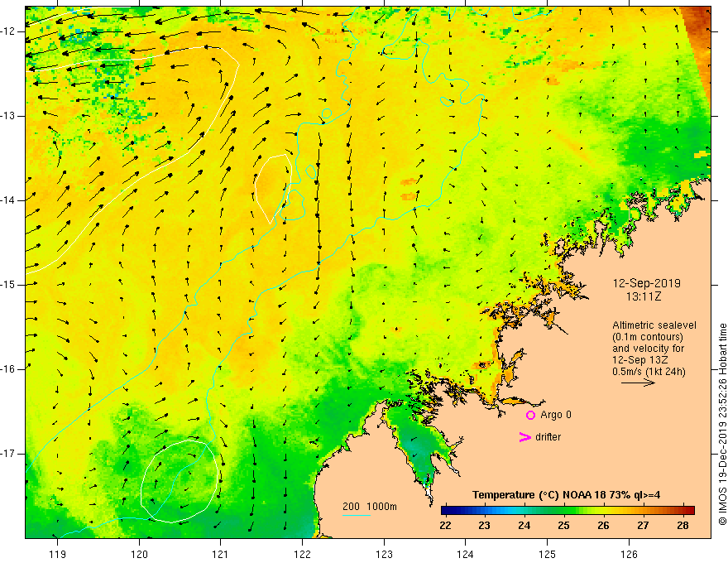Click the color bar value 28
The image size is (728, 563).
tap(682, 526)
